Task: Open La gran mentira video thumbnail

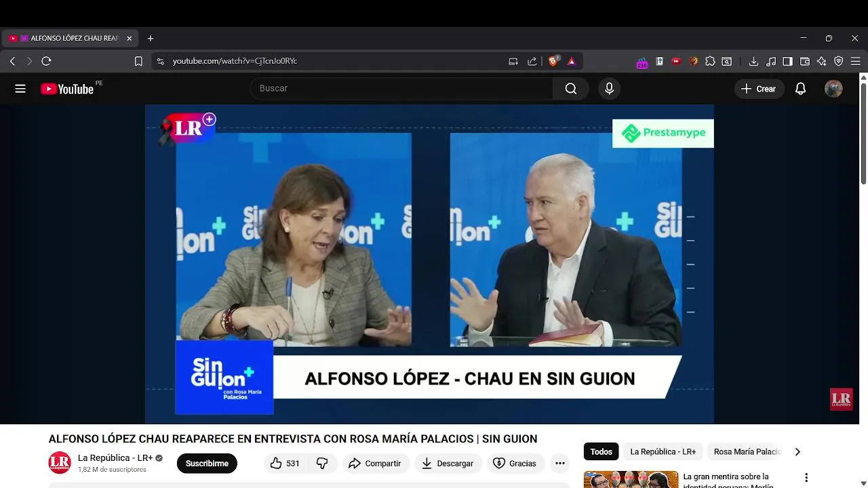Action: pyautogui.click(x=631, y=479)
